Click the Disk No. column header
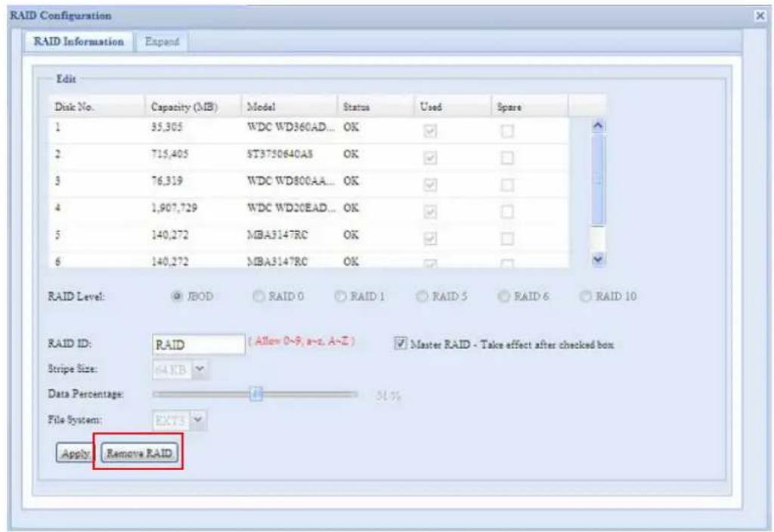 click(x=98, y=107)
